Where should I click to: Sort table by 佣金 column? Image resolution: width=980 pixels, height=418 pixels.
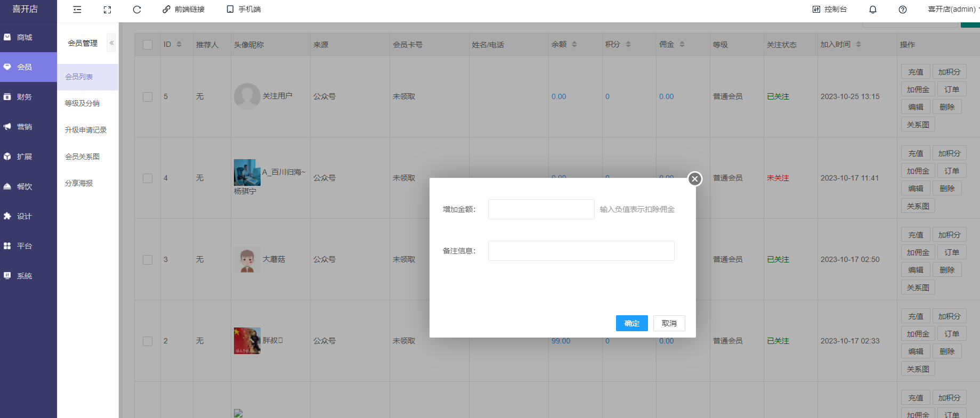tap(682, 45)
